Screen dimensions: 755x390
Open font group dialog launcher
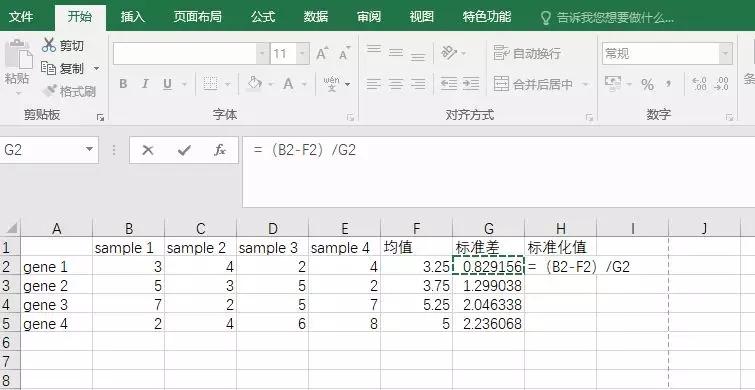[350, 117]
